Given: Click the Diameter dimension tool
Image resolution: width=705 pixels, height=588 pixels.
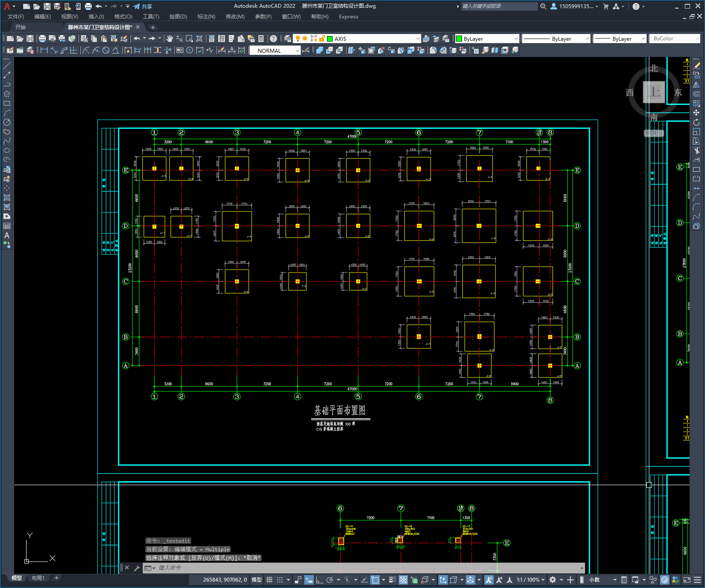Looking at the screenshot, I should (x=106, y=50).
